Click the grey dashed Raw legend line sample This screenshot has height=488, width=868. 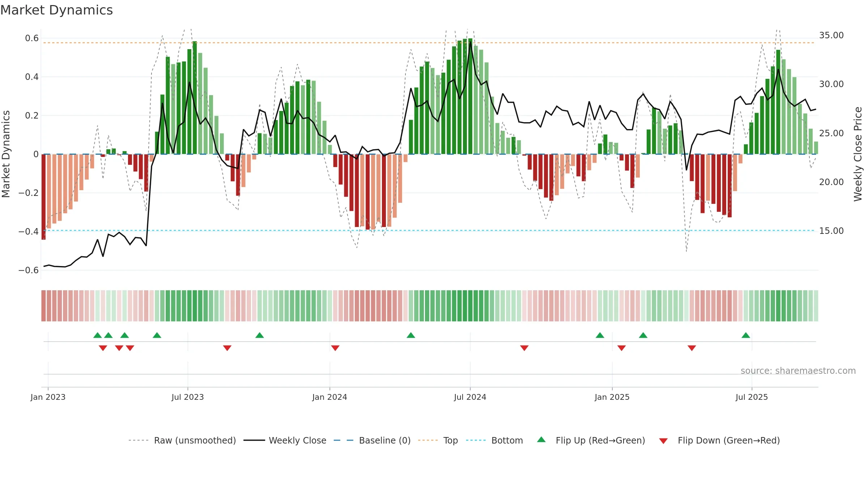(x=139, y=440)
